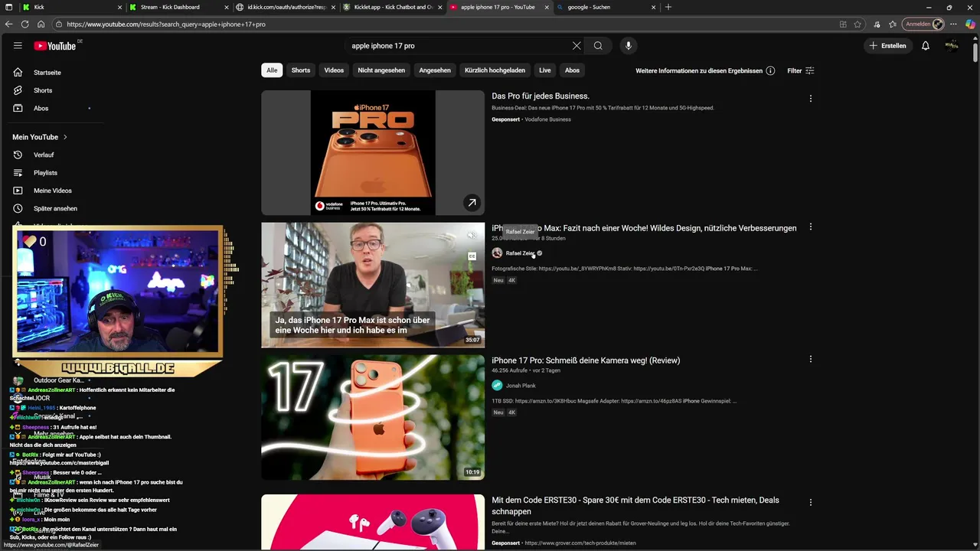The image size is (980, 551).
Task: Select the Videos filter chip
Action: pyautogui.click(x=334, y=70)
